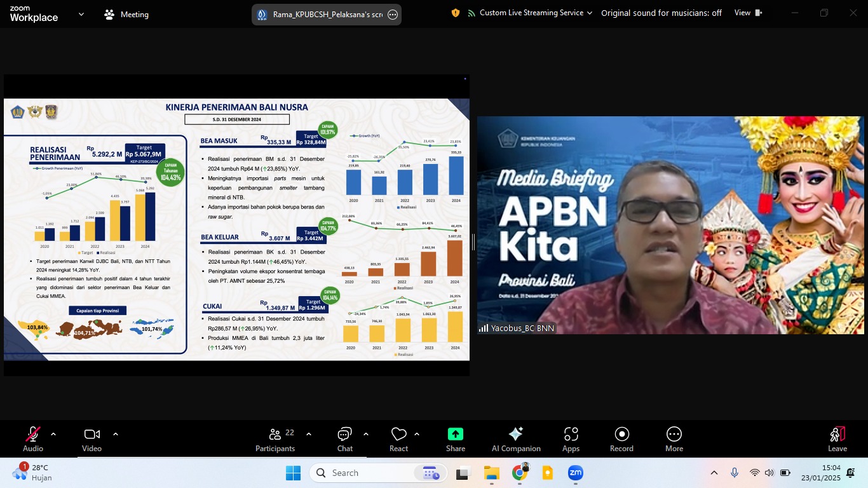
Task: Open the clock and calendar flyout
Action: point(821,473)
